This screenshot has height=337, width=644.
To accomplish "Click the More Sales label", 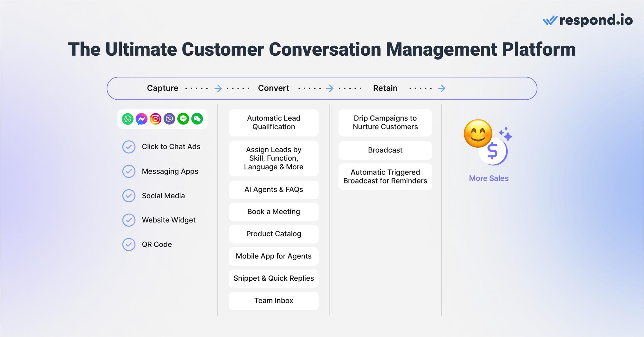I will point(489,178).
